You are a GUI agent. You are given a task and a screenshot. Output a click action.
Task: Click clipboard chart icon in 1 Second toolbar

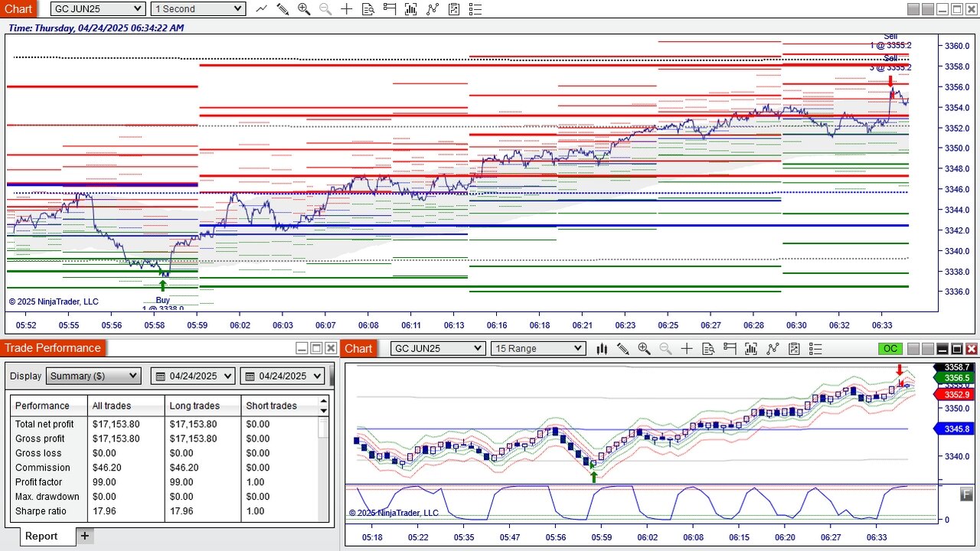click(454, 9)
